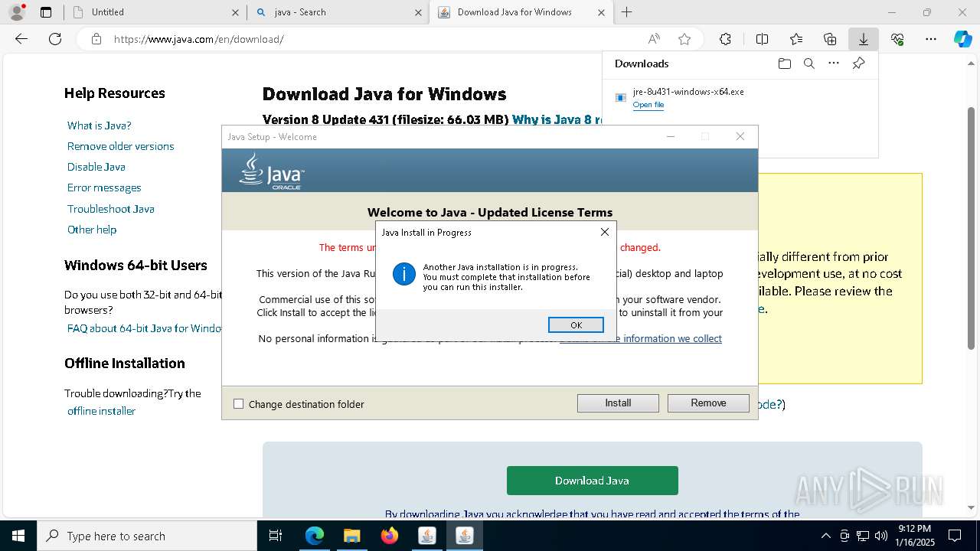
Task: Click the page vertical scrollbar
Action: point(972,227)
